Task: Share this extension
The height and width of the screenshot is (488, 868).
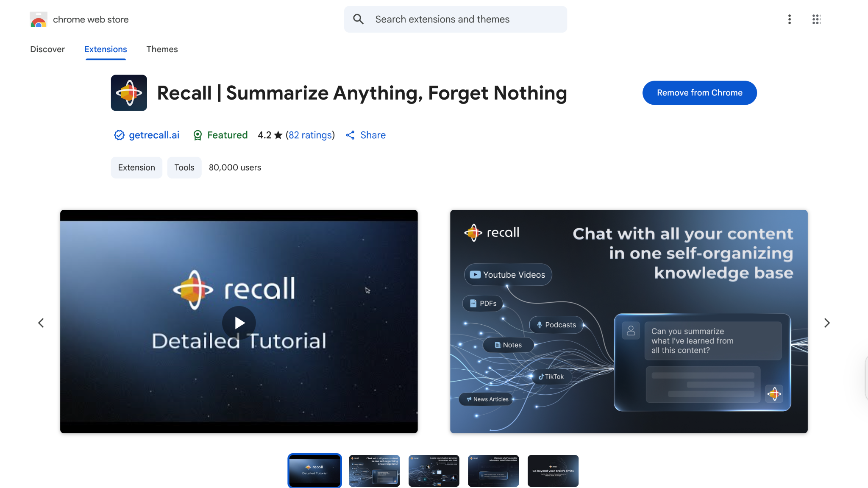Action: (x=366, y=135)
